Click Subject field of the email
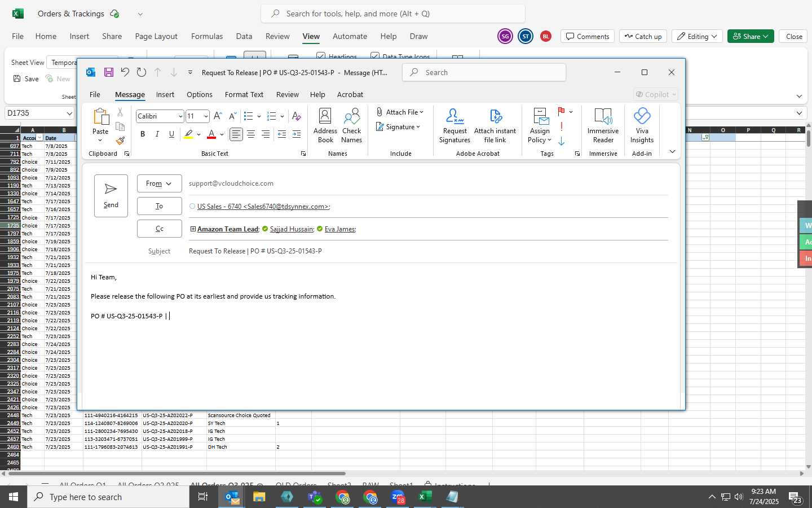Image resolution: width=812 pixels, height=508 pixels. click(x=427, y=251)
